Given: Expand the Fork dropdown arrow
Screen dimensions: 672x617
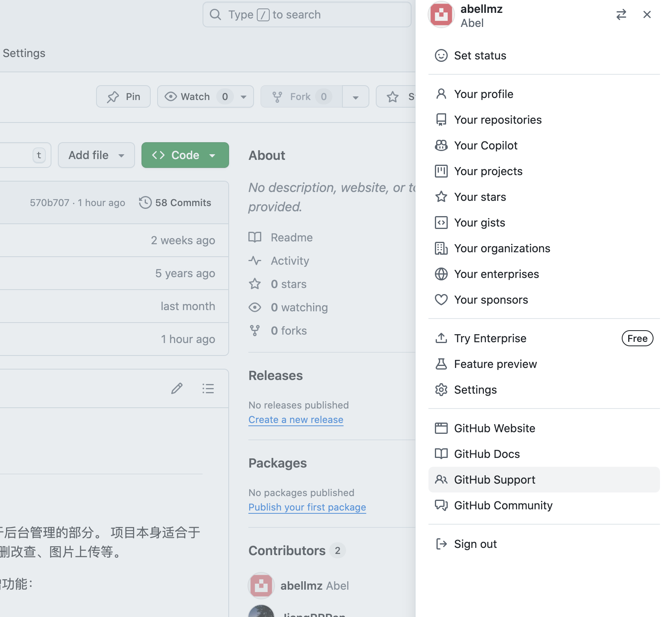Looking at the screenshot, I should 356,97.
